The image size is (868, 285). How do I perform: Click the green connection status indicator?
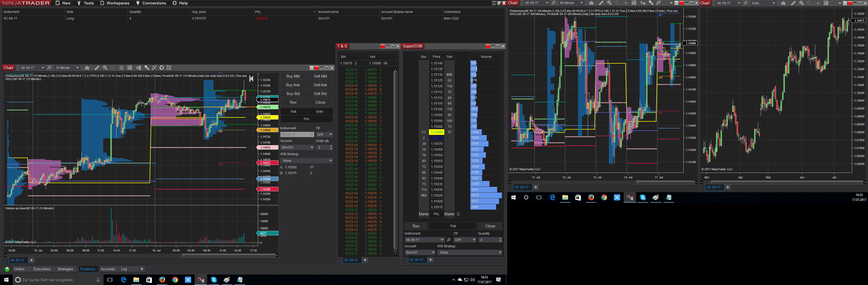click(x=7, y=269)
